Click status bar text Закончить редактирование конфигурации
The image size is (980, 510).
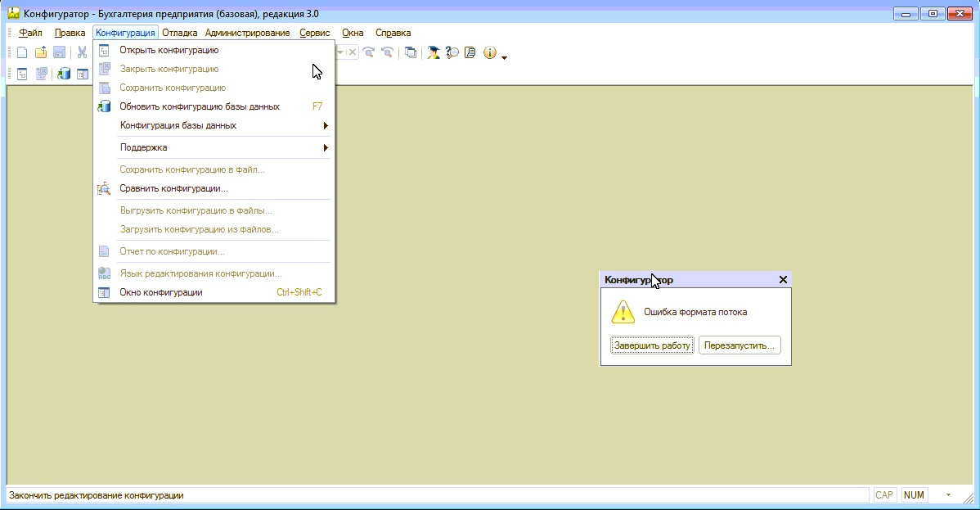point(97,495)
